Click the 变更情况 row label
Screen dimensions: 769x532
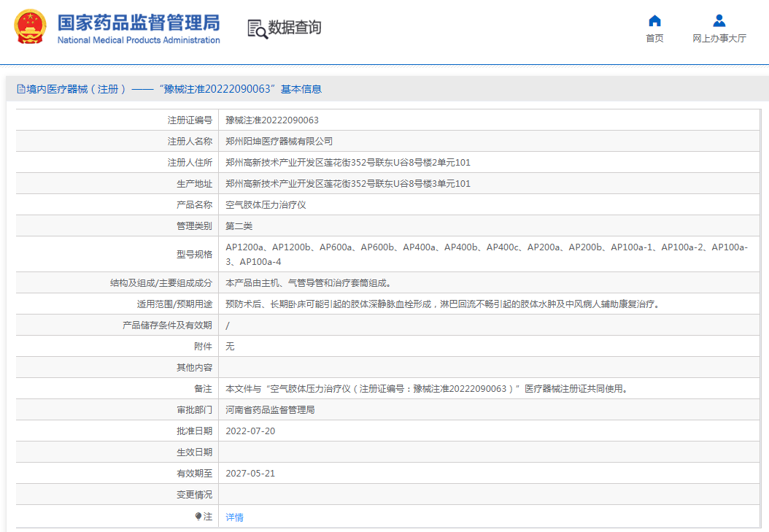[194, 494]
